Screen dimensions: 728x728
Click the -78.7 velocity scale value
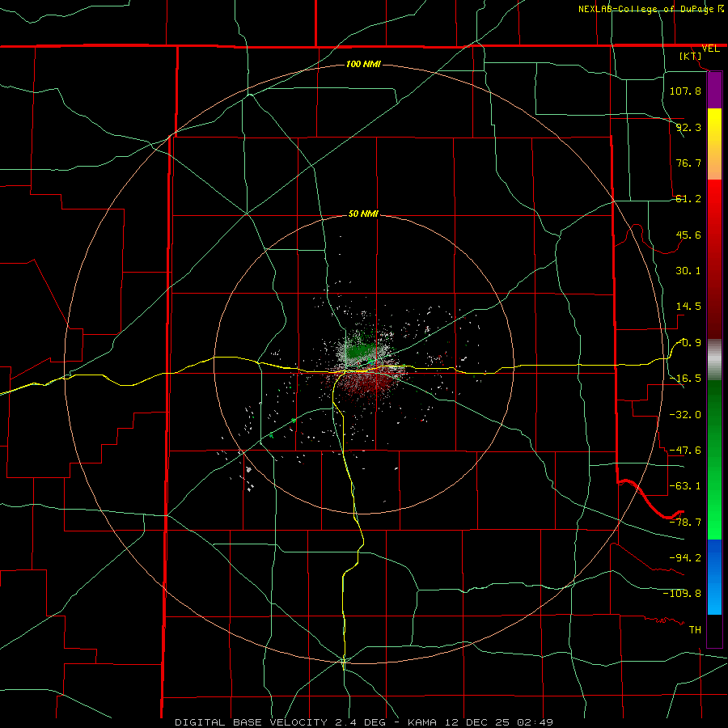pos(685,523)
